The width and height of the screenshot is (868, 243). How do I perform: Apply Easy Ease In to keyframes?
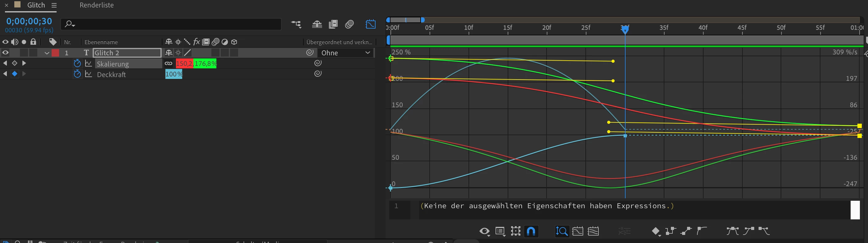[748, 231]
